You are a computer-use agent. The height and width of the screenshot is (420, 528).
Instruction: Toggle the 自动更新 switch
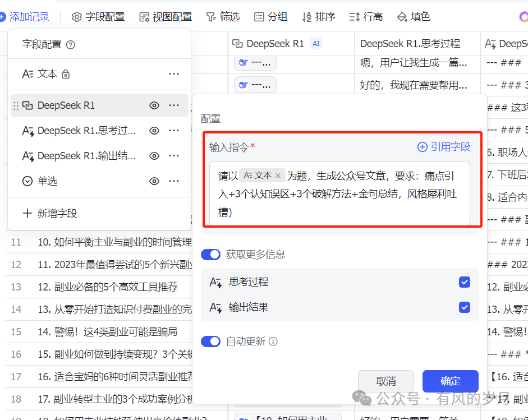[211, 341]
